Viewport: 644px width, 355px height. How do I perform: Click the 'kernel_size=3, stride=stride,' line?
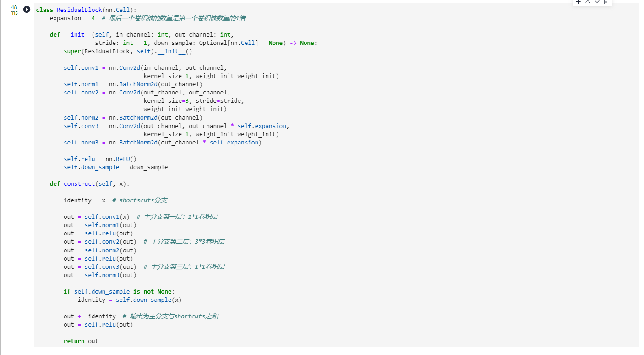point(194,101)
